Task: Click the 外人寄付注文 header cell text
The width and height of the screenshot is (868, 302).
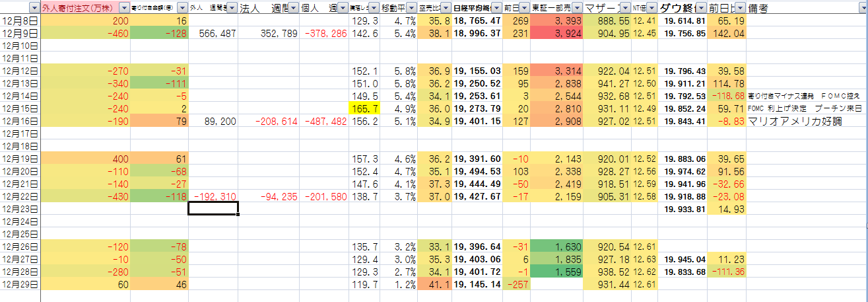Action: 76,8
